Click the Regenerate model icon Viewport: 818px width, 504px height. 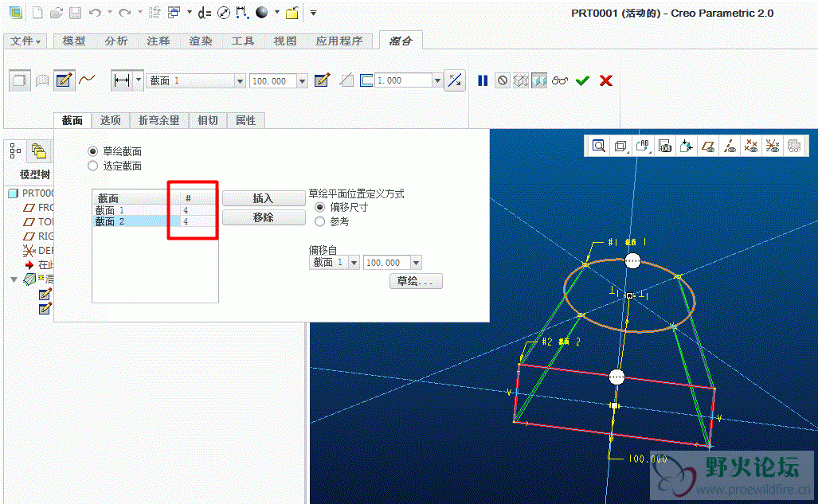tap(154, 13)
